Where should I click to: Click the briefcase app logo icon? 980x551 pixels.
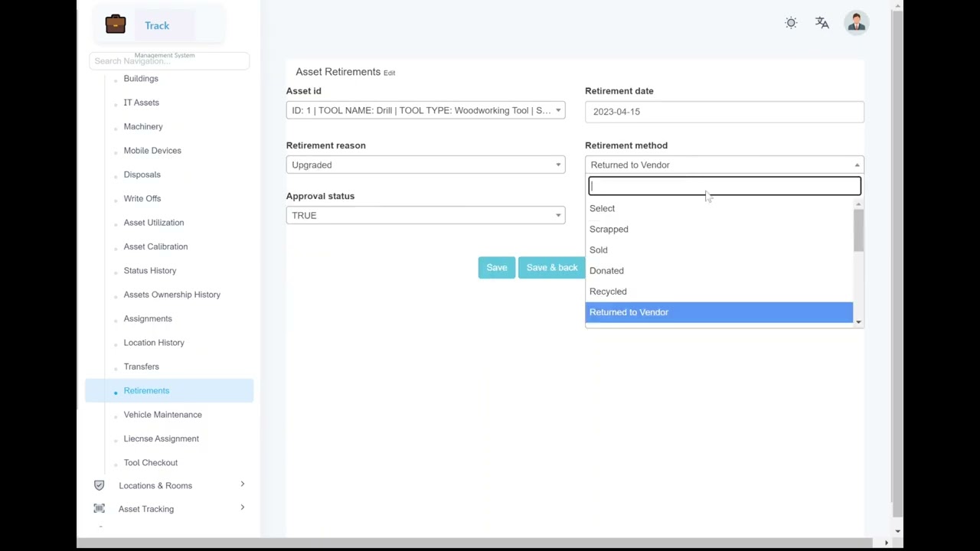(x=116, y=24)
